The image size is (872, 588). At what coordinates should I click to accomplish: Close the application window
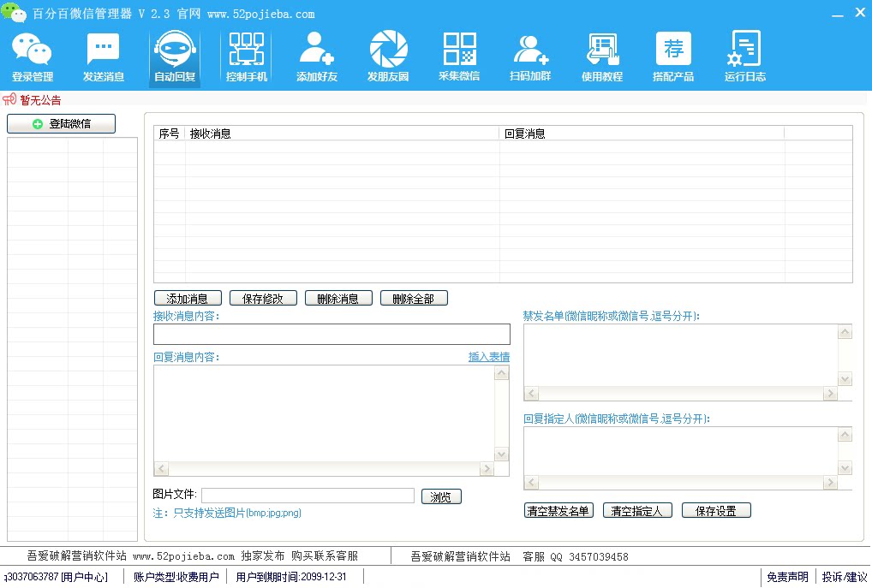(x=860, y=12)
